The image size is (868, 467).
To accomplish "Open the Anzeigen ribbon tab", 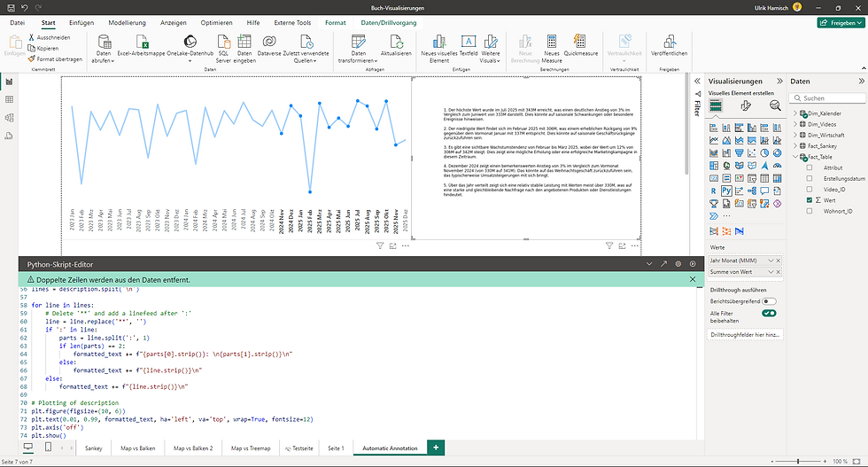I will (174, 23).
